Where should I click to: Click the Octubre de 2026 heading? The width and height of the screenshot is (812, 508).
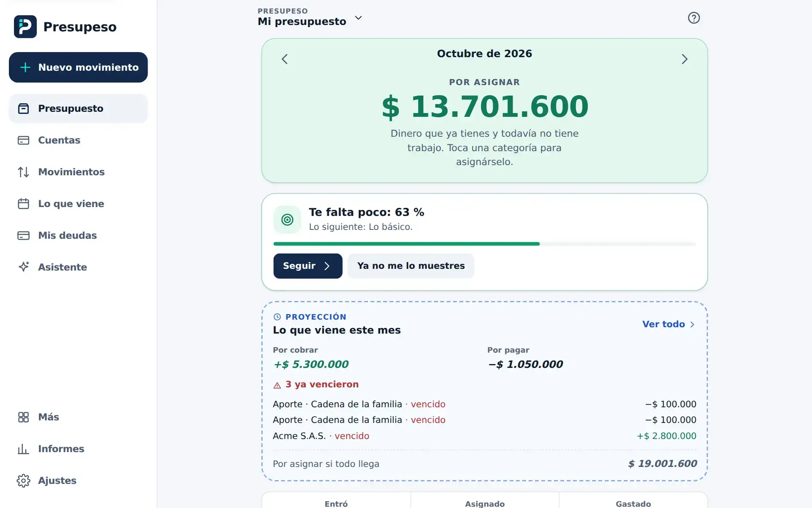(485, 54)
